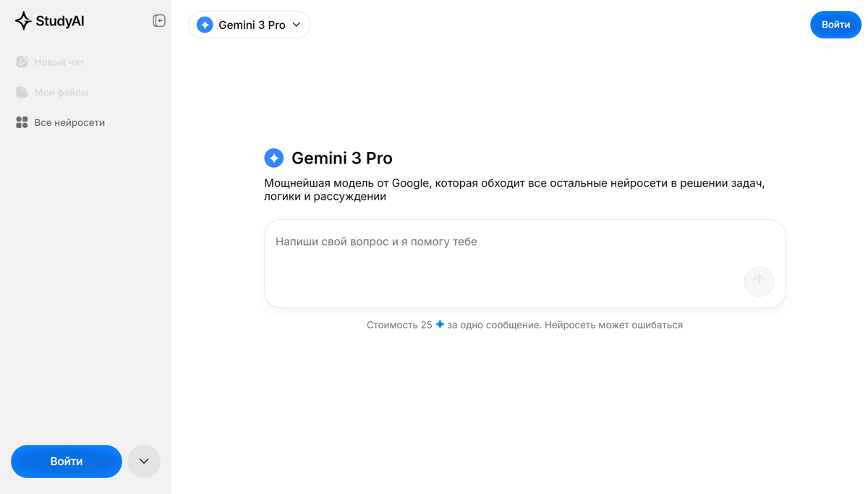
Task: Expand the chevron menu beside sidebar Войти
Action: point(143,461)
